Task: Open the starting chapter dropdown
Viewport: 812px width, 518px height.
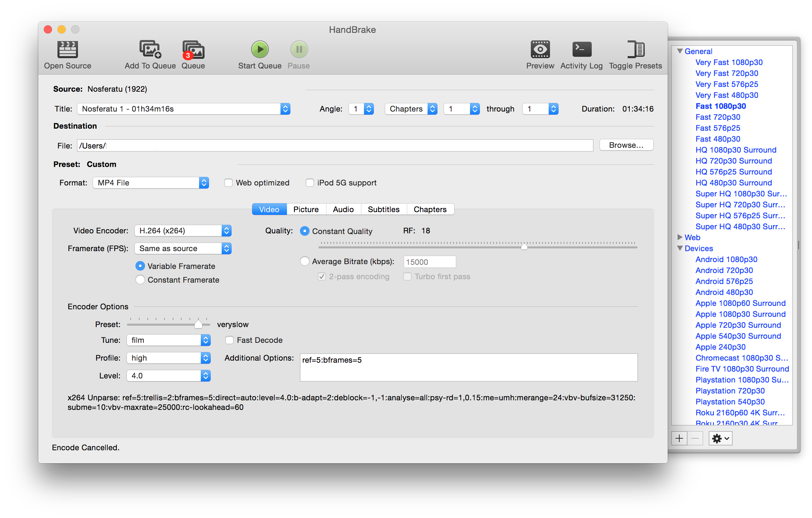Action: tap(462, 109)
